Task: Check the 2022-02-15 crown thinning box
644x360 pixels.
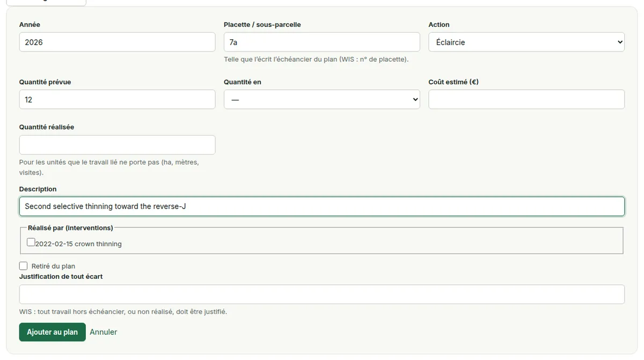Action: [x=31, y=242]
